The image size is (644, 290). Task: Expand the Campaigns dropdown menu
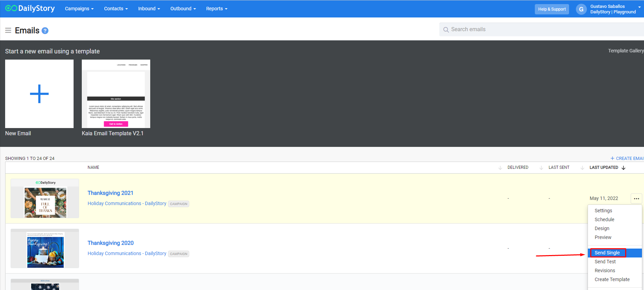(x=79, y=9)
